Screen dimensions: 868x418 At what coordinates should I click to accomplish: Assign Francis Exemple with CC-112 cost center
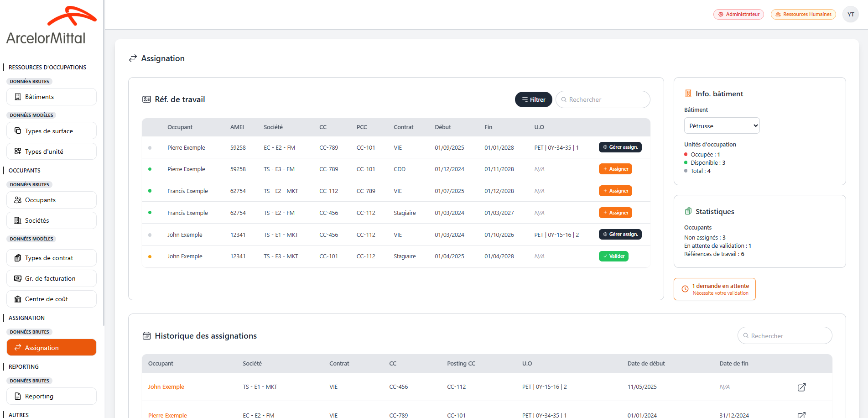[615, 191]
